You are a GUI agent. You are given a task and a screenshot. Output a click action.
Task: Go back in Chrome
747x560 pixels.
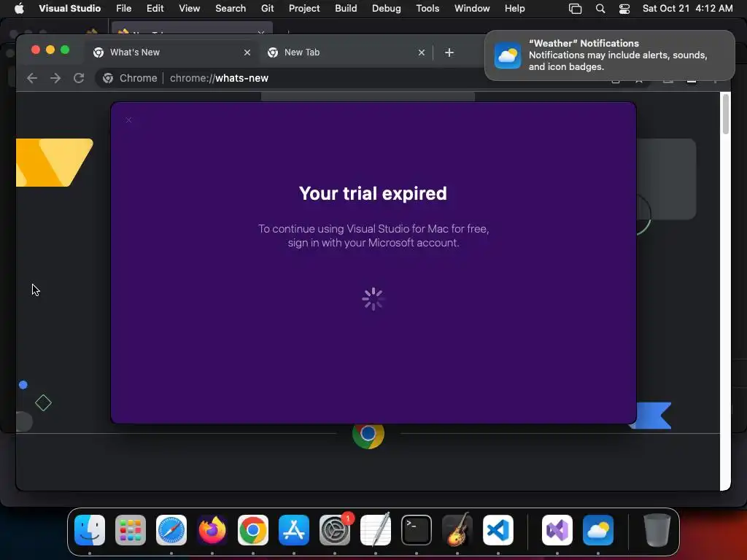[32, 78]
